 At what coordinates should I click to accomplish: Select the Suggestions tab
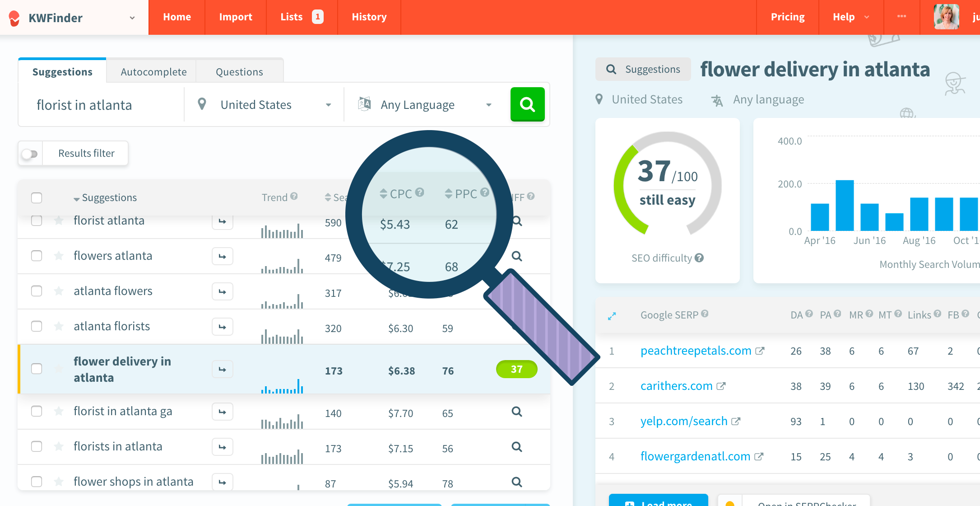(62, 72)
